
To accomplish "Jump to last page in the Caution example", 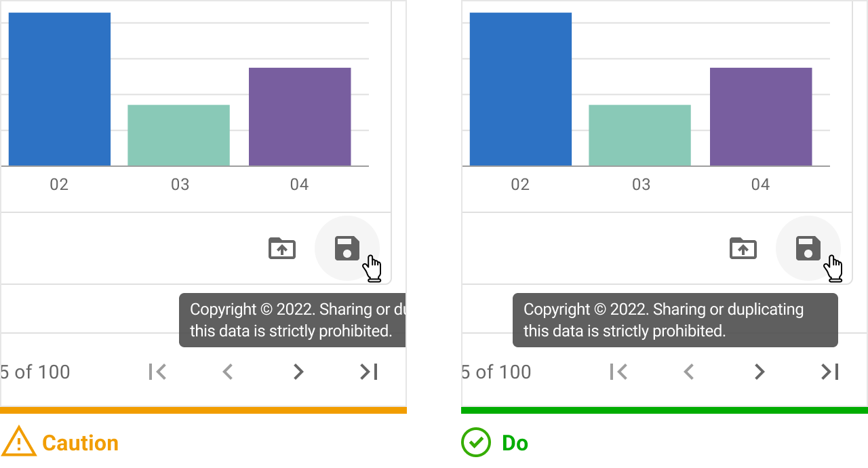I will coord(369,372).
